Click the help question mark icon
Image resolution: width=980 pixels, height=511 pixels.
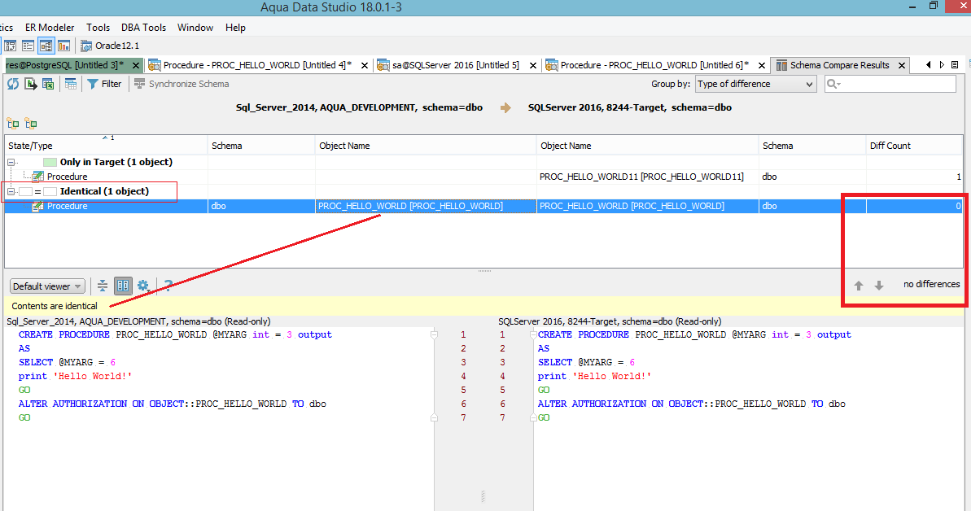(x=168, y=286)
